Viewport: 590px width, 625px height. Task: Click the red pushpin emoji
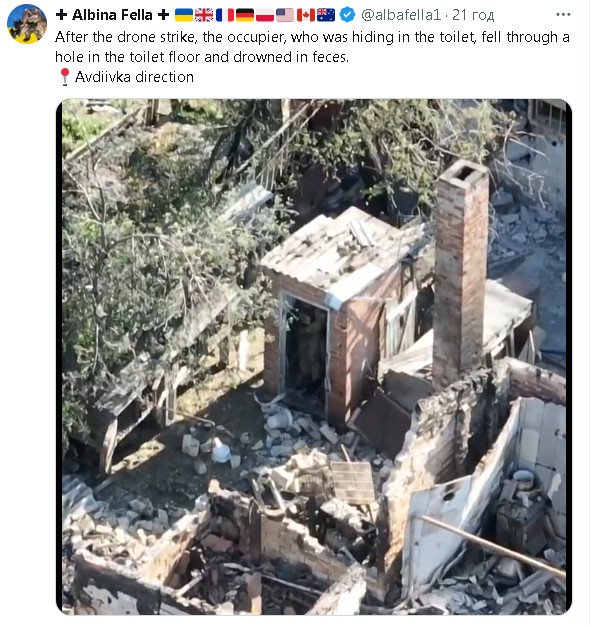point(64,77)
